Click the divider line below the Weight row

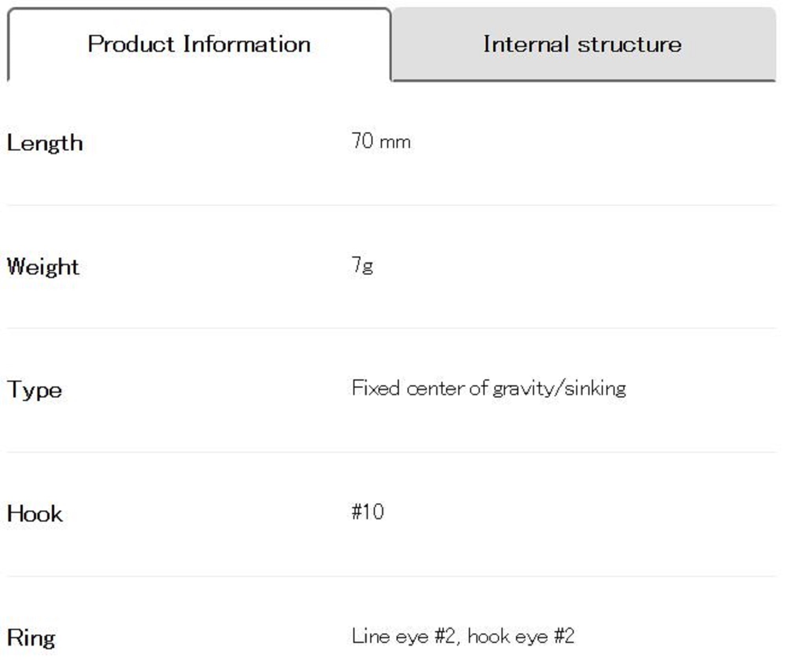tap(391, 328)
